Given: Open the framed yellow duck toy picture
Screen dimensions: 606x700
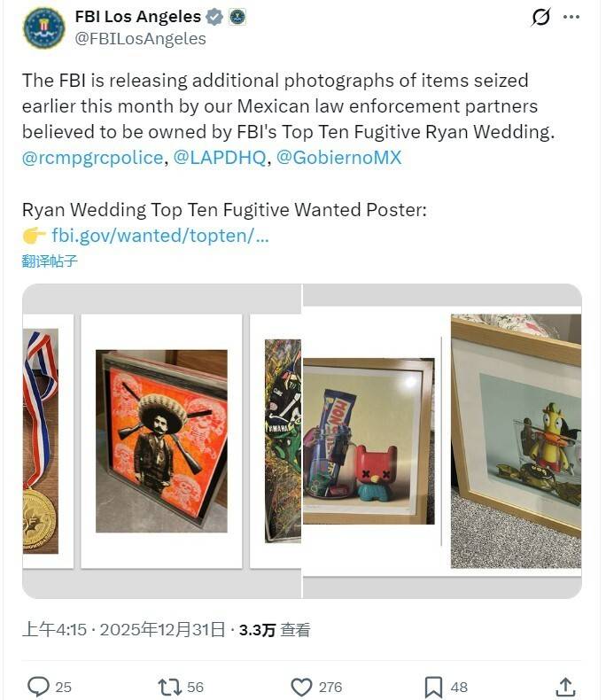Looking at the screenshot, I should [516, 441].
